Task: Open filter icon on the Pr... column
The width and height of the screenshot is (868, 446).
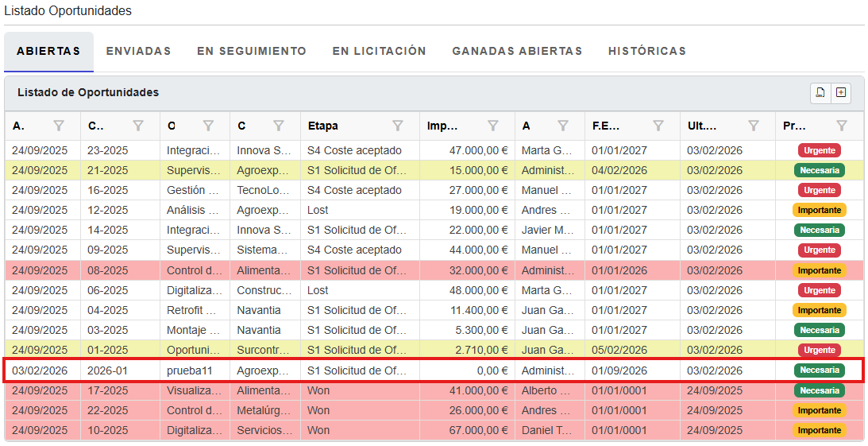Action: point(842,126)
